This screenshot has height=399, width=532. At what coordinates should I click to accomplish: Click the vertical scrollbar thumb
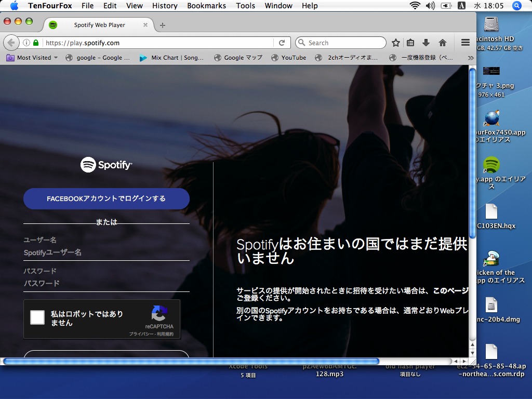472,153
